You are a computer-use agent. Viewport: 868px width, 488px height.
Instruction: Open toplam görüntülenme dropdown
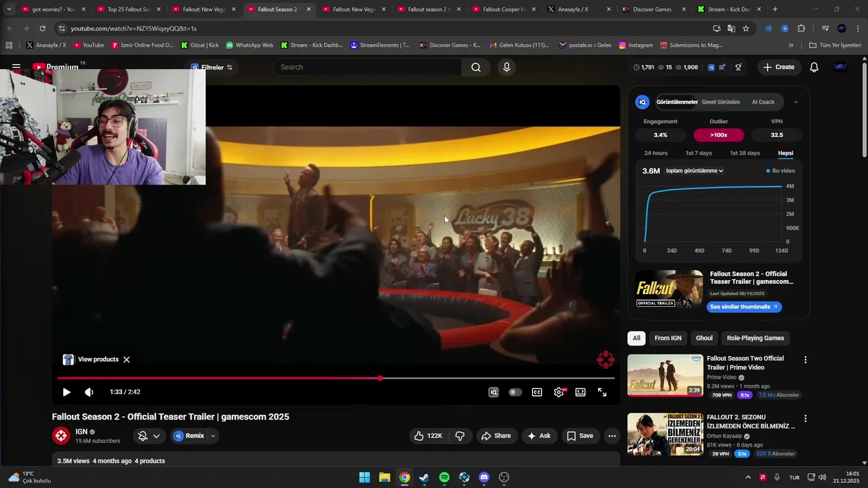[x=694, y=171]
